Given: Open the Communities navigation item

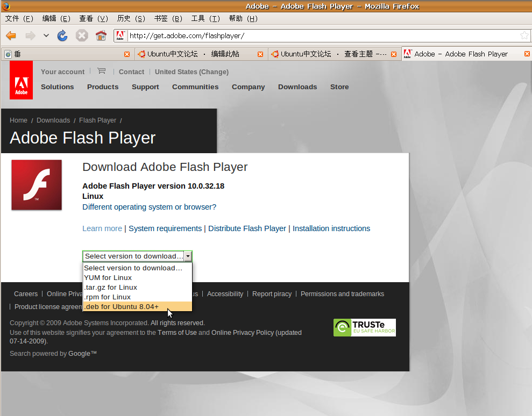Looking at the screenshot, I should (x=195, y=87).
